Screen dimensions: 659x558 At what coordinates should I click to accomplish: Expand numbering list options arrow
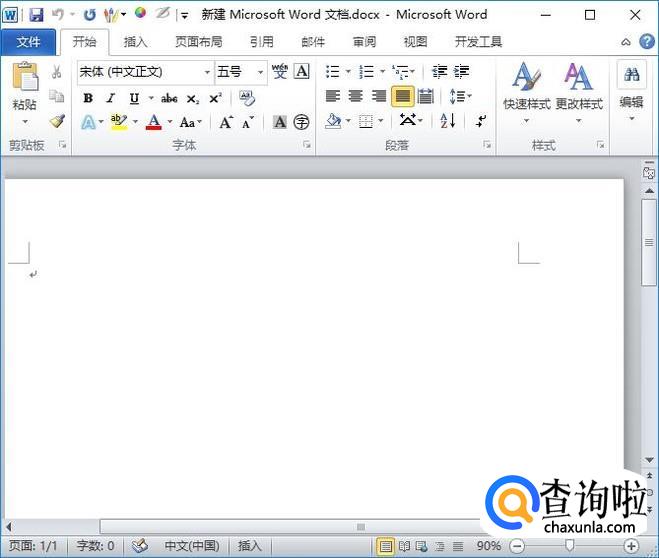[382, 71]
